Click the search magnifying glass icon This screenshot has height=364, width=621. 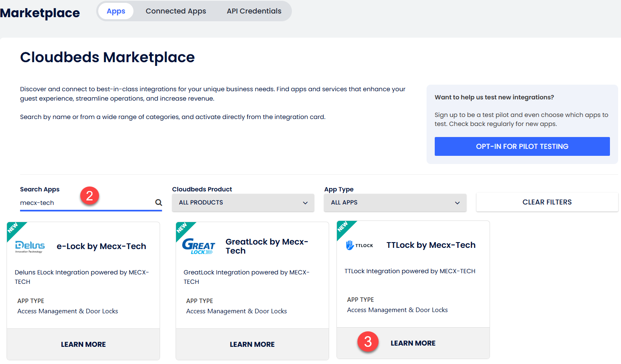158,202
